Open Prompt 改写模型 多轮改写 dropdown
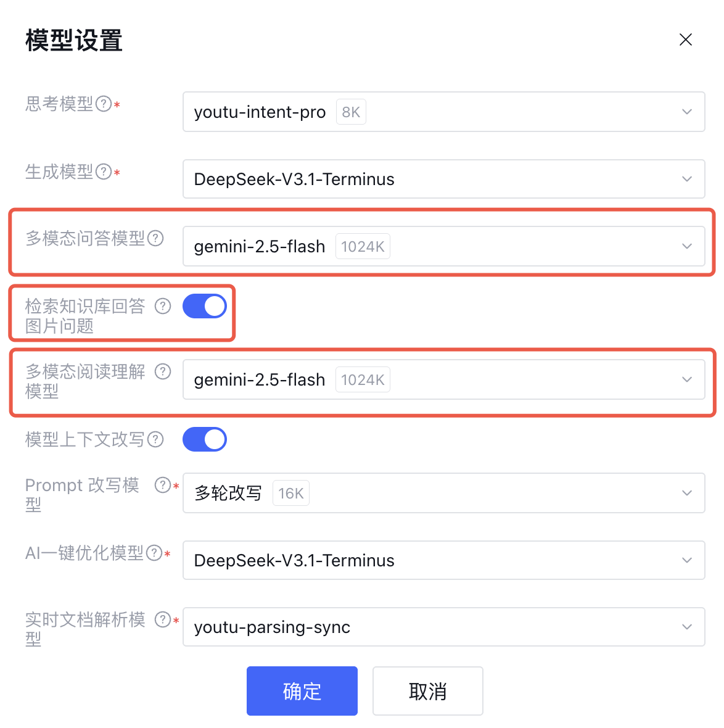This screenshot has height=728, width=724. tap(443, 493)
